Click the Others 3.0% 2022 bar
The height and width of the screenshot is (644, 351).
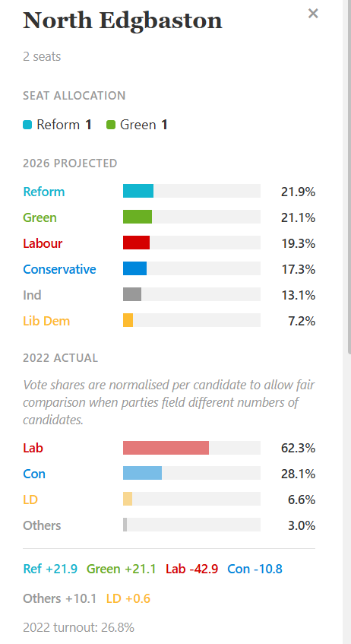tap(125, 525)
